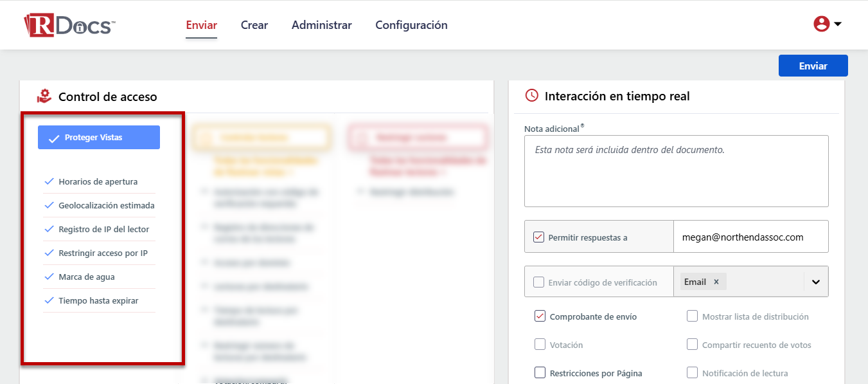
Task: Uncheck the Permitir respuestas a checkbox
Action: 538,237
